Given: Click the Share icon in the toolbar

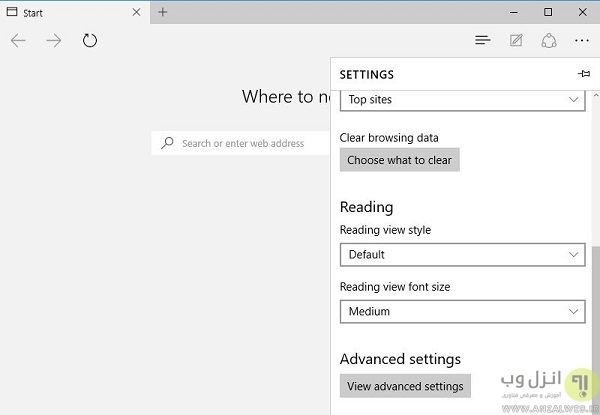Looking at the screenshot, I should point(548,41).
